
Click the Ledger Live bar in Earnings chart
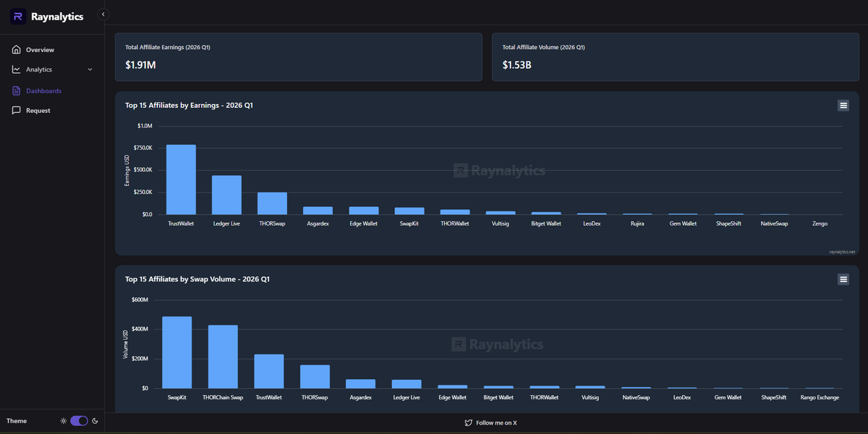point(226,195)
